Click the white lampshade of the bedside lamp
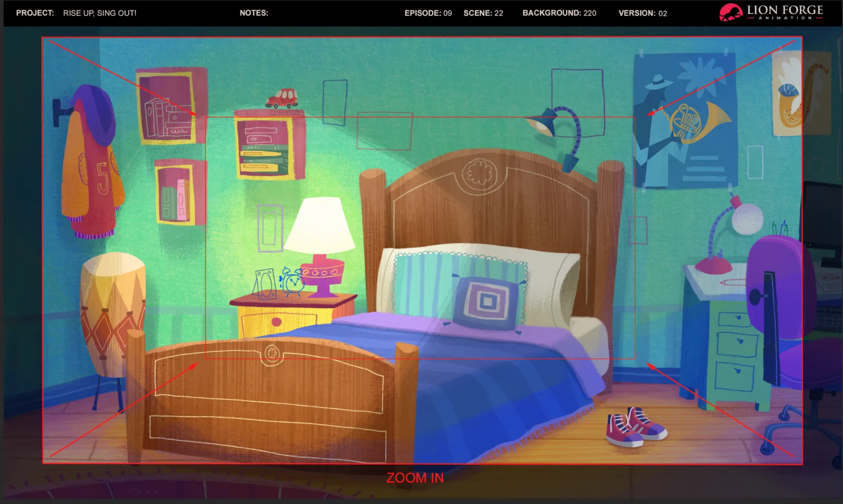 320,225
